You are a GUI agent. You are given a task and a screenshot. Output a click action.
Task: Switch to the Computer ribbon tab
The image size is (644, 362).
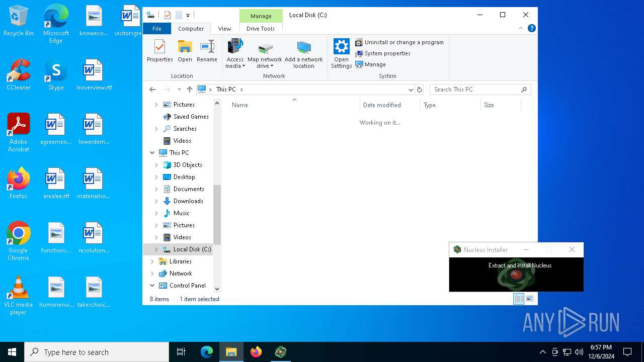point(191,29)
